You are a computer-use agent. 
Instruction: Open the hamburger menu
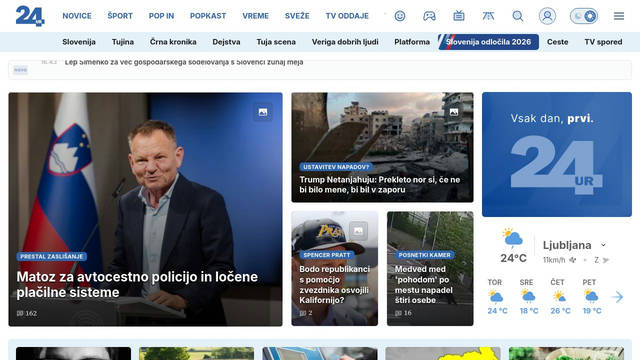(619, 16)
